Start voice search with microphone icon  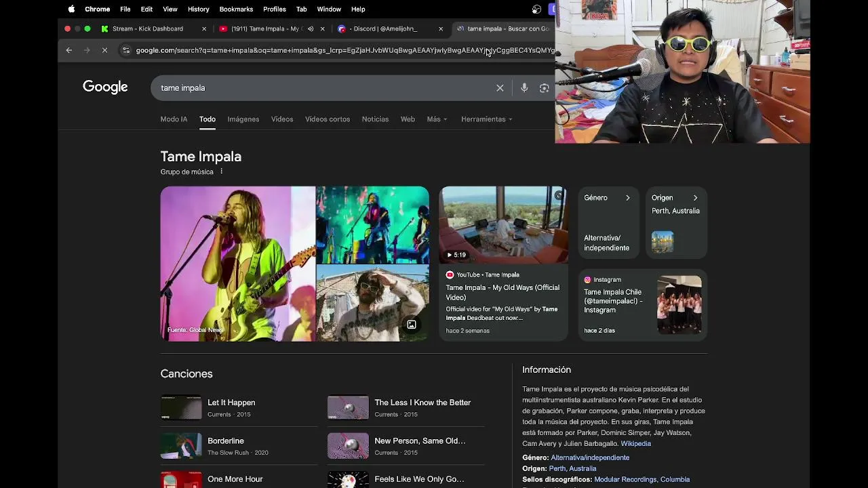524,88
